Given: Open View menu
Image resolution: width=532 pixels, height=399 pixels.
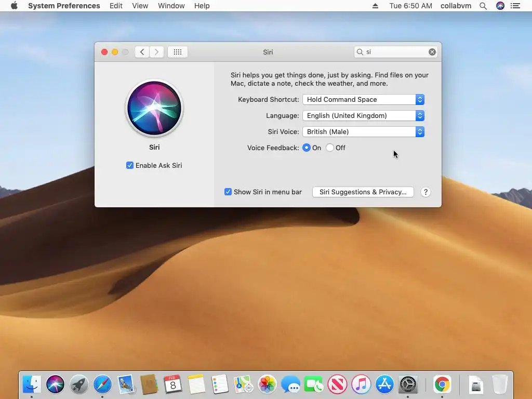Looking at the screenshot, I should [140, 6].
